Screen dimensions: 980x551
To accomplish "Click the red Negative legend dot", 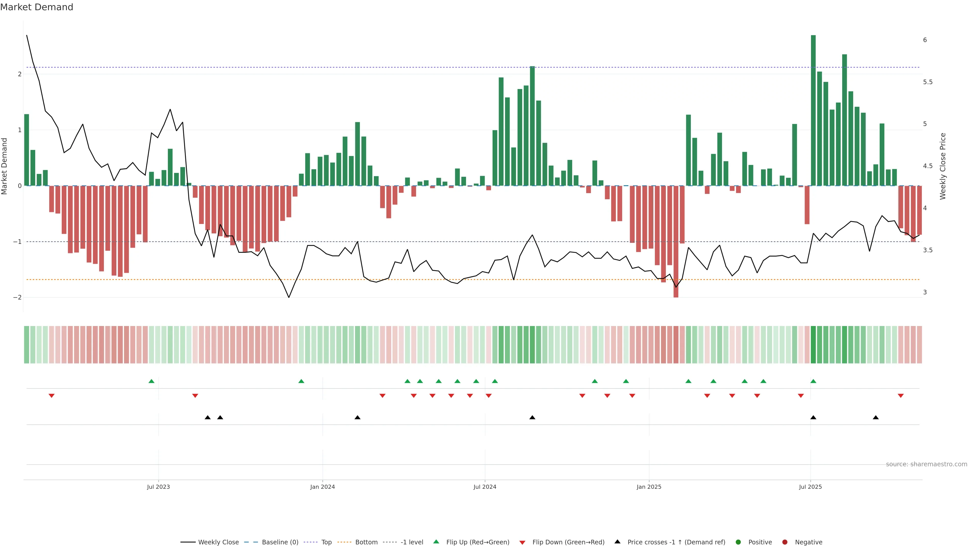I will pyautogui.click(x=785, y=542).
